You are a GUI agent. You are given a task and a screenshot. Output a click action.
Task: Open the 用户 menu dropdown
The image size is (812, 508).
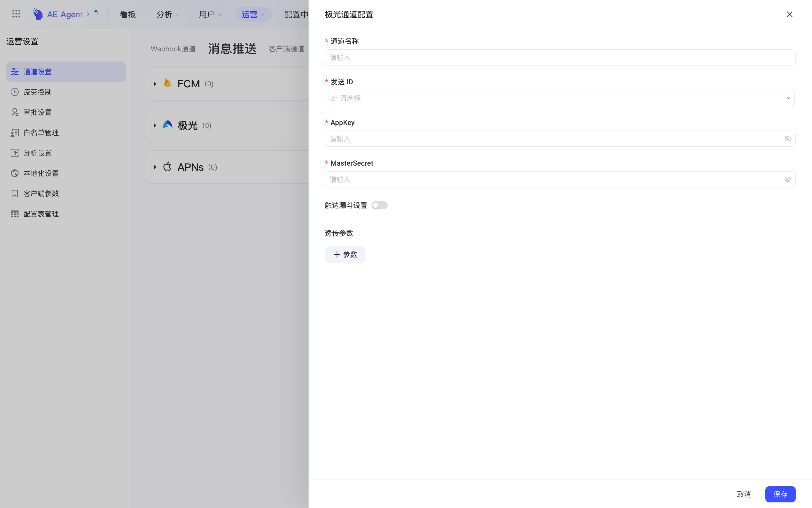pos(210,14)
